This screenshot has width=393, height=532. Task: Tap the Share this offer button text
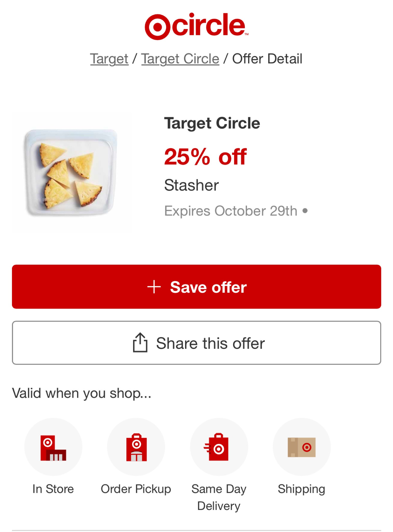(x=210, y=343)
